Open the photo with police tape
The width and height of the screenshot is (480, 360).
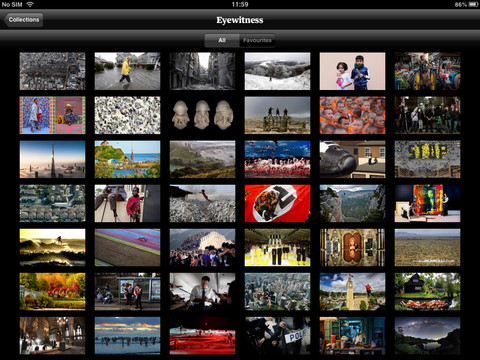pos(277,336)
